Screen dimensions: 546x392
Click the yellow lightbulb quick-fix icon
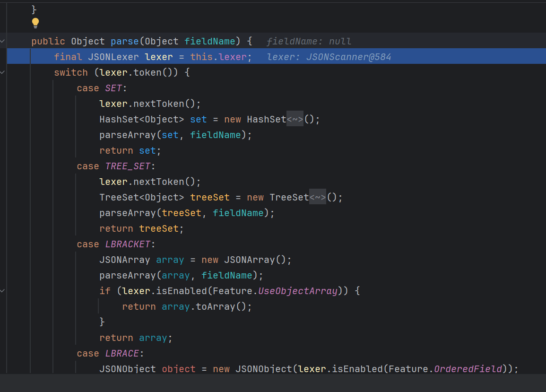[35, 23]
